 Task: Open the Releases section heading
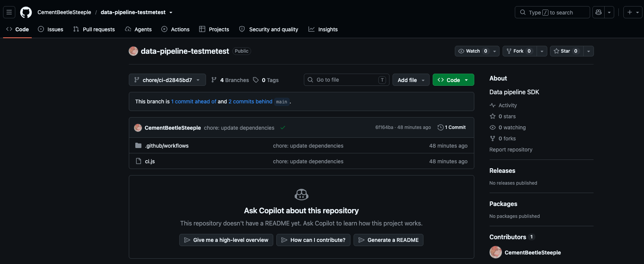[502, 171]
